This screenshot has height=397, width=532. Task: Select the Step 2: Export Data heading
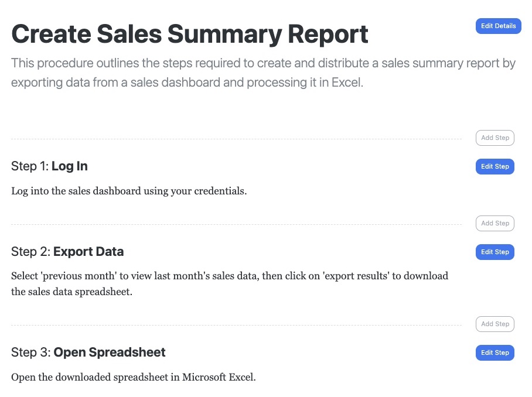(x=67, y=251)
